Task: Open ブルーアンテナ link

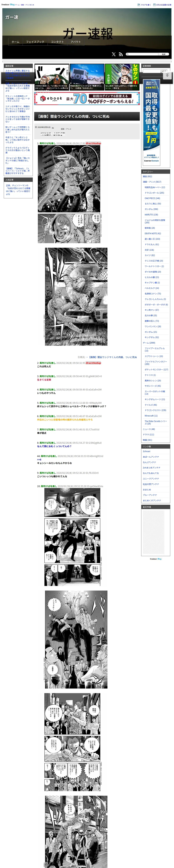Action: [150, 495]
